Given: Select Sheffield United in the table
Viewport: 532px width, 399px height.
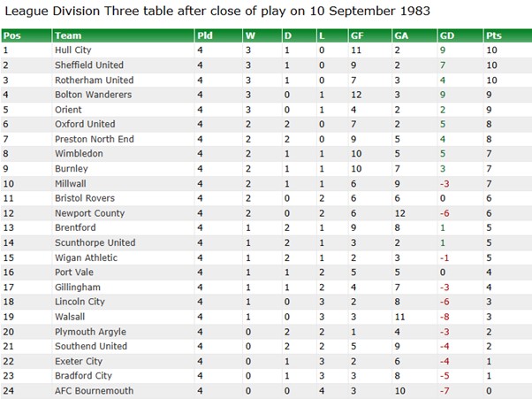Looking at the screenshot, I should tap(89, 65).
